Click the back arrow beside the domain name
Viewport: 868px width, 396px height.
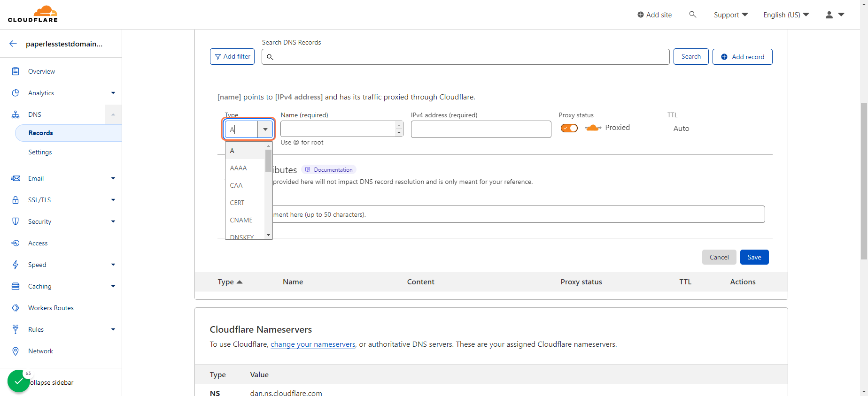13,44
